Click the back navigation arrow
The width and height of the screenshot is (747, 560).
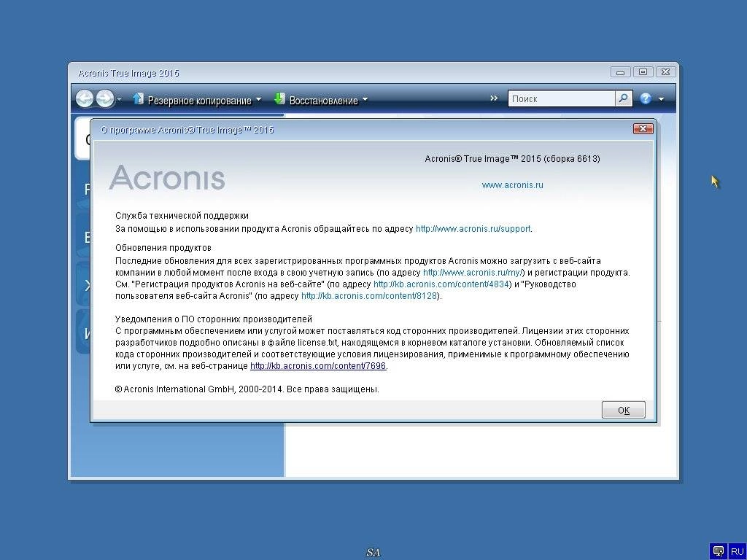tap(85, 99)
